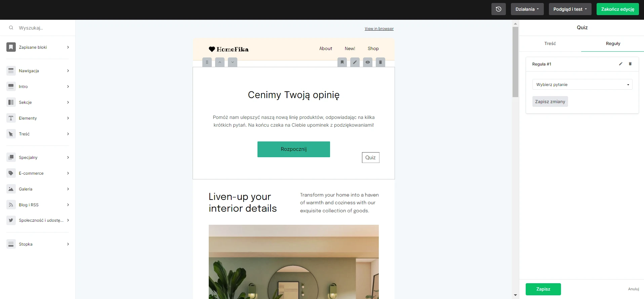
Task: Move block down with arrow icon
Action: tap(233, 62)
